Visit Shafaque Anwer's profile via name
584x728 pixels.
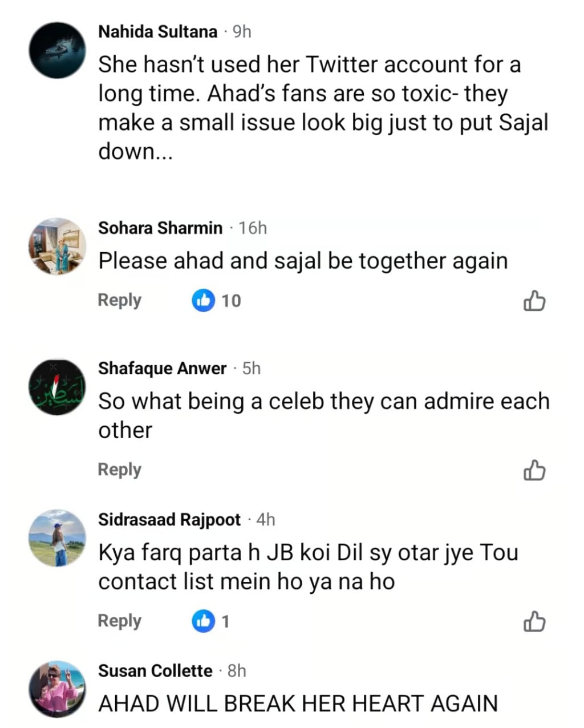pyautogui.click(x=162, y=369)
